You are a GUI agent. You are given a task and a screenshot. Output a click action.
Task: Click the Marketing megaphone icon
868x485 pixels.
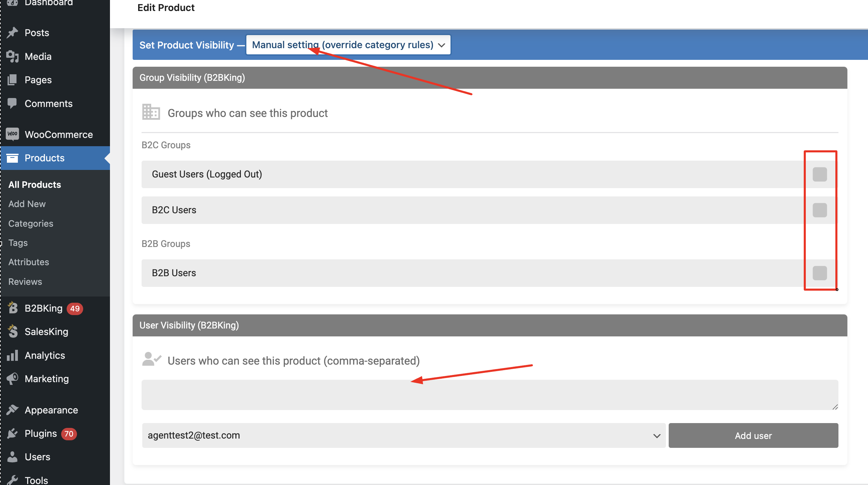[13, 379]
